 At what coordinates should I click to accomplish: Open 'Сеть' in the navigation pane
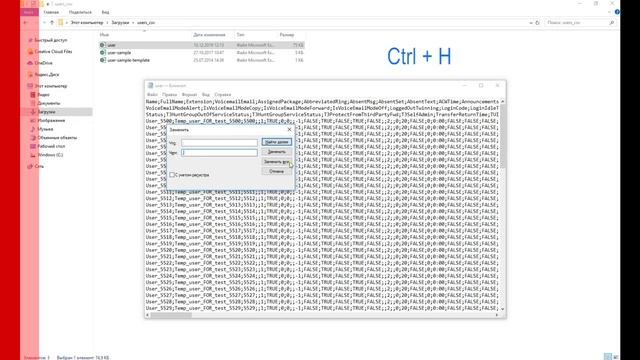pyautogui.click(x=39, y=167)
